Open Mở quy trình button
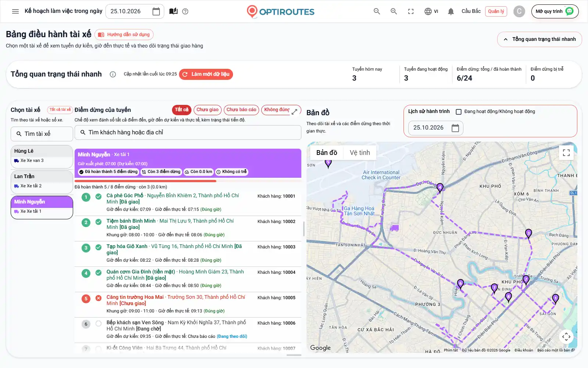 555,11
